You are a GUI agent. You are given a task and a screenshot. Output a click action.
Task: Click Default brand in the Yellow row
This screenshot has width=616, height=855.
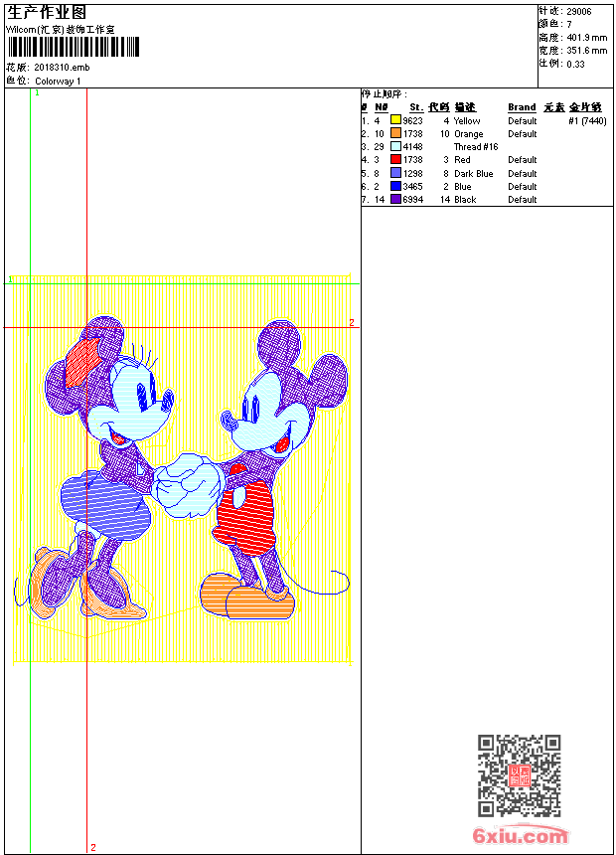[x=522, y=121]
